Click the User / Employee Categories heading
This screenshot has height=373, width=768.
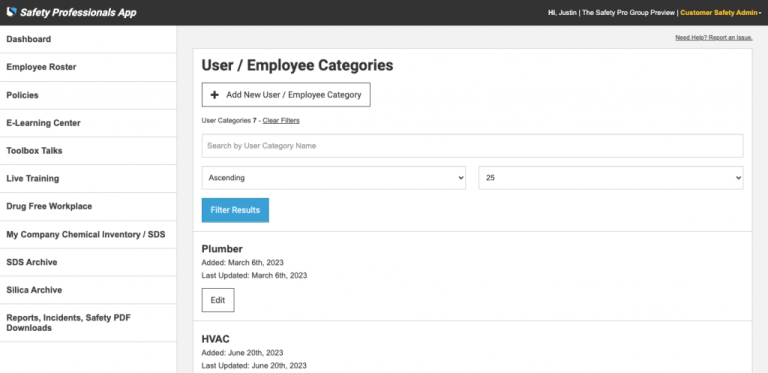pos(297,65)
